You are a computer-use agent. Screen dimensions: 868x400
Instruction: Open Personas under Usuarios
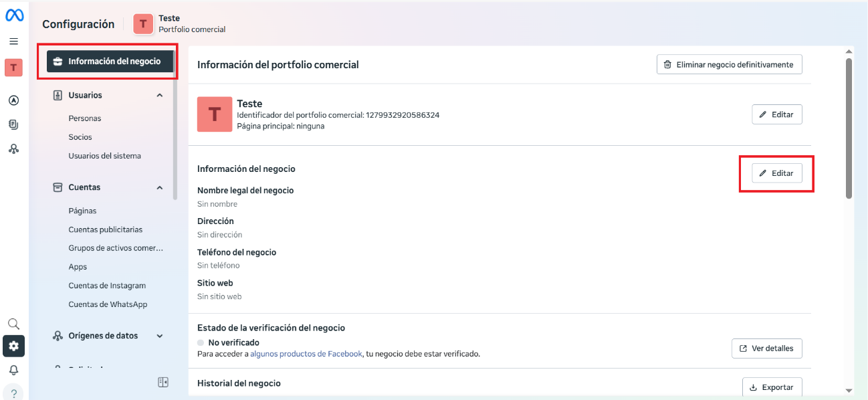[x=85, y=118]
